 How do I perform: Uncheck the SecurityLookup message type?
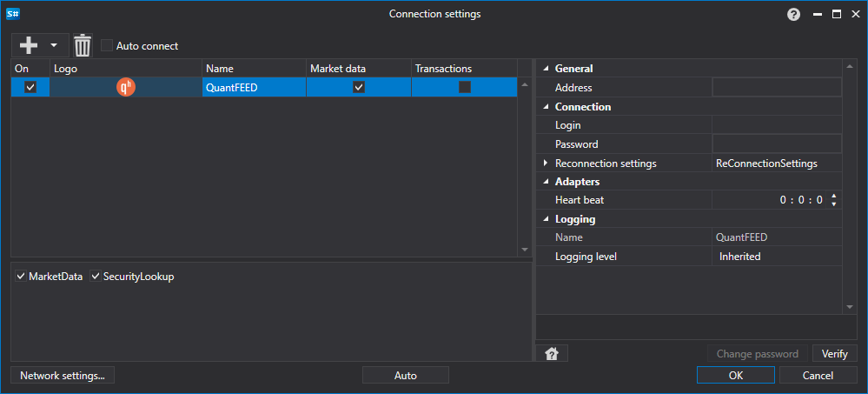coord(96,276)
